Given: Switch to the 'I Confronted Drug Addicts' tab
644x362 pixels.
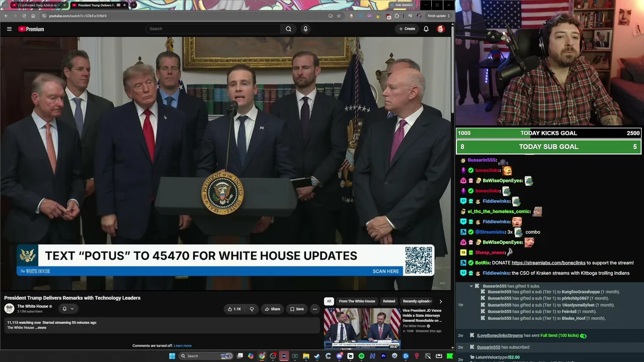Looking at the screenshot, I should tap(38, 5).
